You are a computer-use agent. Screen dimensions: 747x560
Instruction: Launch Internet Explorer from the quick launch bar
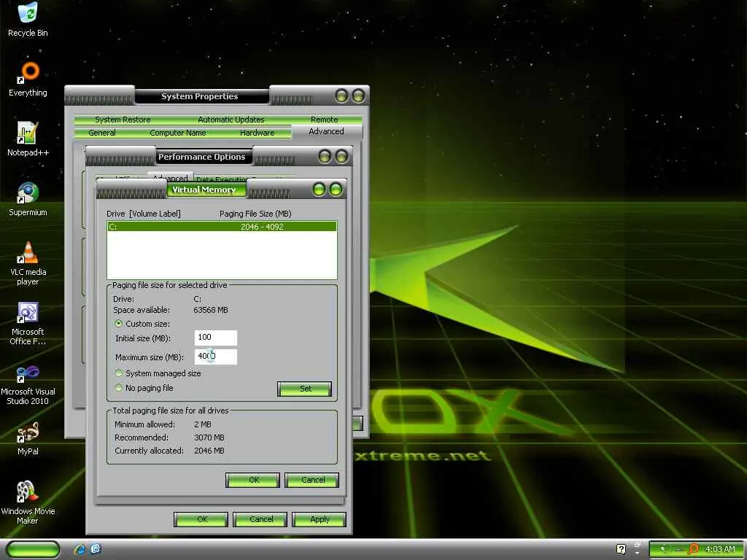80,549
